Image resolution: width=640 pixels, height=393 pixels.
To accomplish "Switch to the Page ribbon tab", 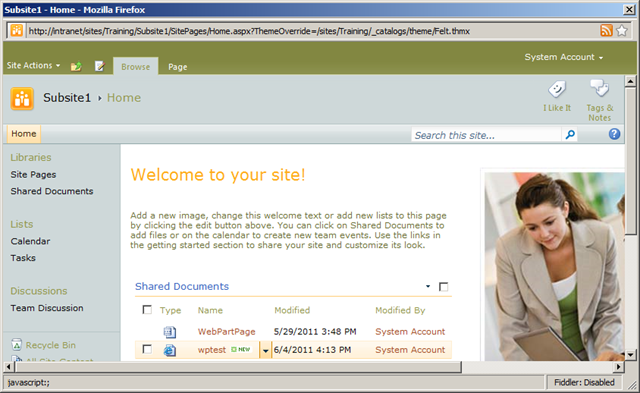I will click(x=178, y=67).
